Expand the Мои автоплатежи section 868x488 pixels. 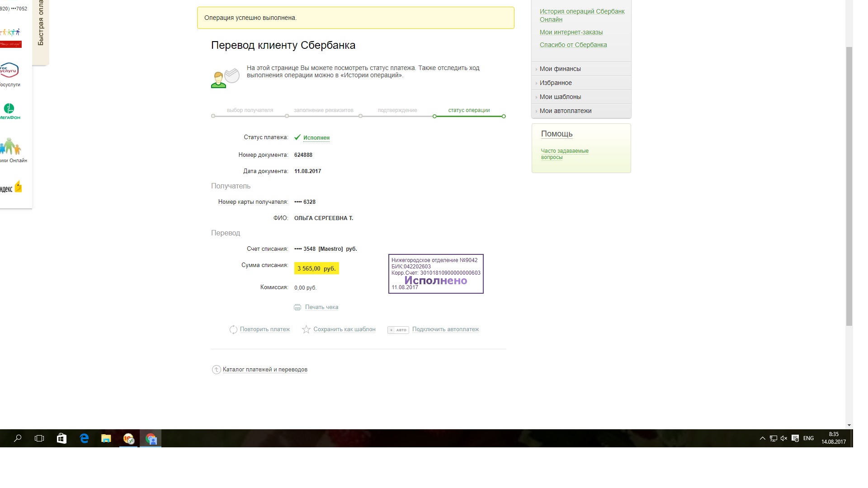click(x=565, y=111)
